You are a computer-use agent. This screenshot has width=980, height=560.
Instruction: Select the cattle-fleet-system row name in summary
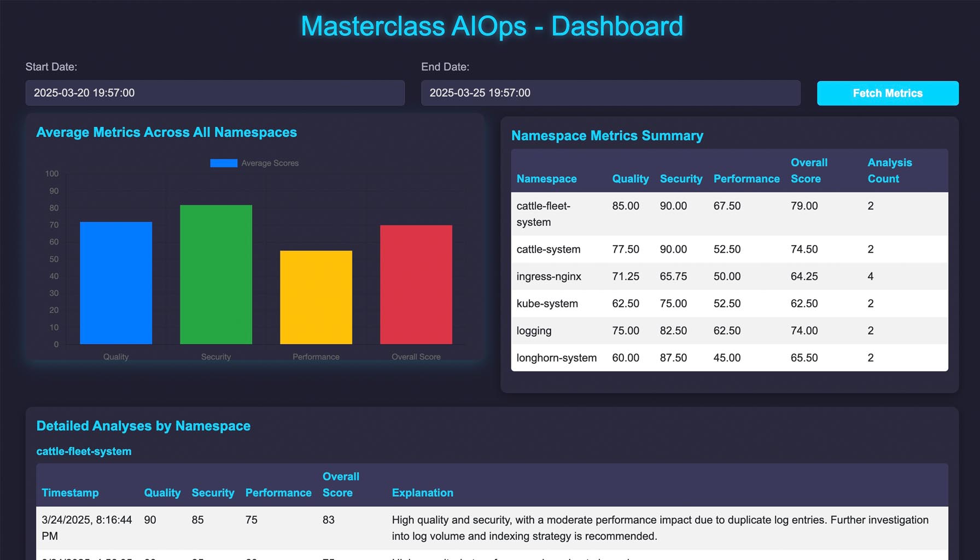pos(543,214)
